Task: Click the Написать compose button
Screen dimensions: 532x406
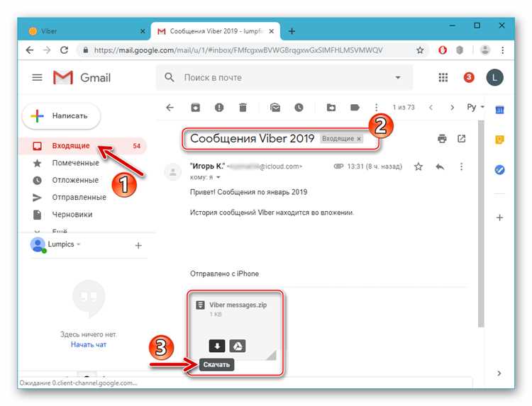Action: 62,116
